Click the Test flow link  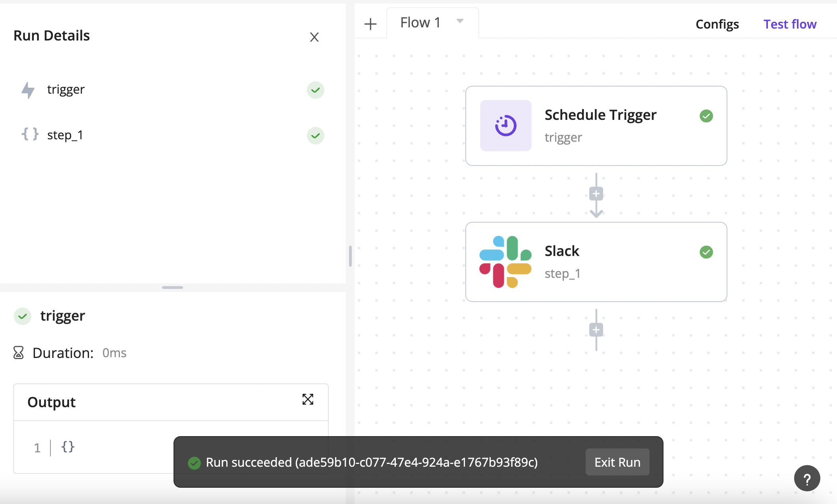coord(790,24)
